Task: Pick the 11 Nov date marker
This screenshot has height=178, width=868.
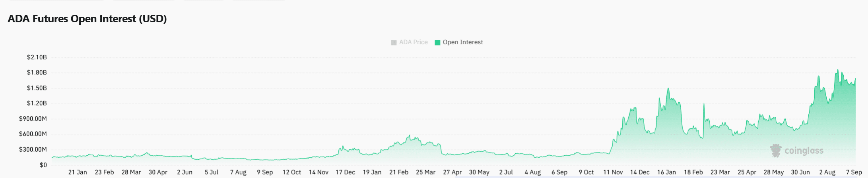Action: pyautogui.click(x=613, y=172)
